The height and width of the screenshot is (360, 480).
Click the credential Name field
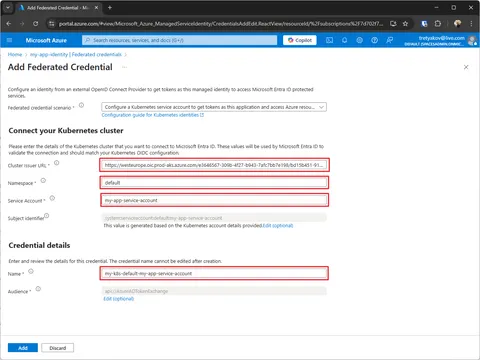click(x=214, y=273)
